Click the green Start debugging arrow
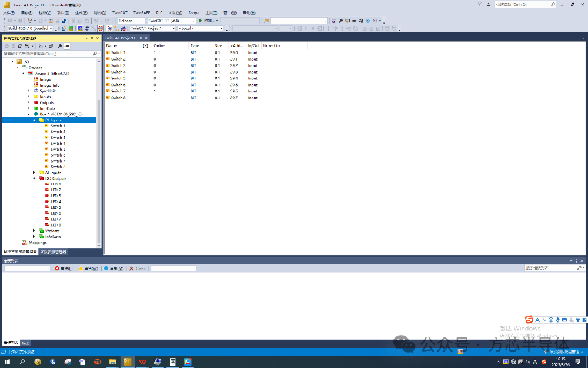Image resolution: width=588 pixels, height=368 pixels. click(201, 21)
